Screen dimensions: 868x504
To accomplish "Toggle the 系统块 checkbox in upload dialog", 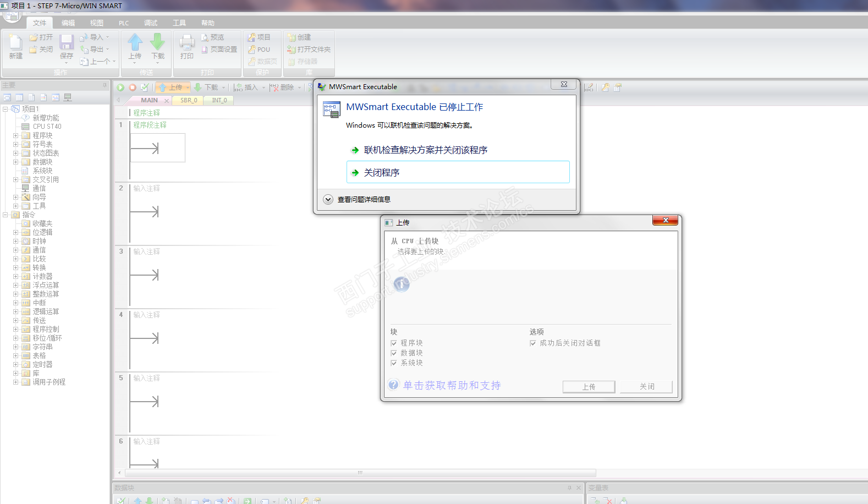I will (x=394, y=363).
